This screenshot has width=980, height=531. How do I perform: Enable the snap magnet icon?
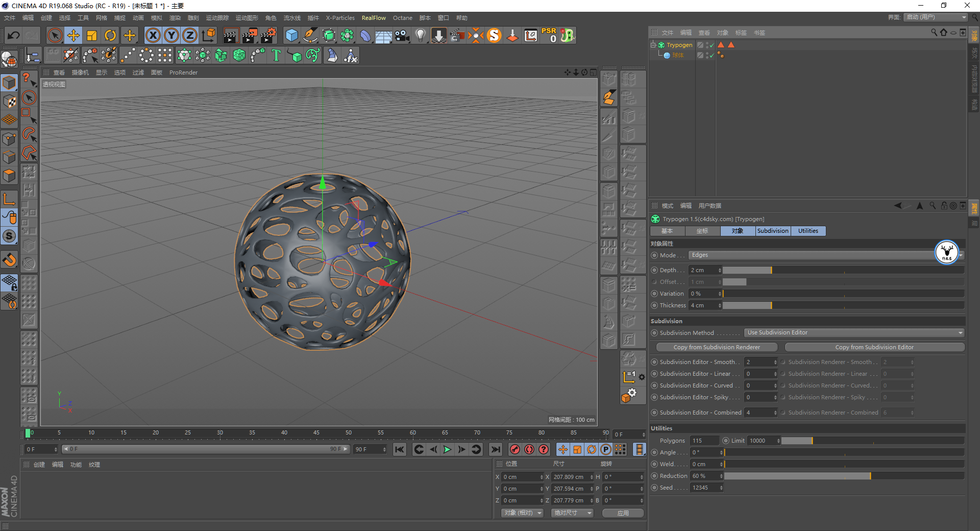9,260
